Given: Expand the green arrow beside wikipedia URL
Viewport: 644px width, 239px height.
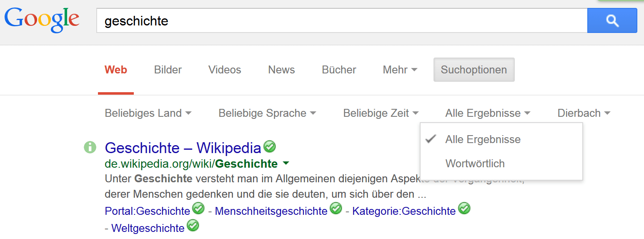Looking at the screenshot, I should pyautogui.click(x=286, y=163).
